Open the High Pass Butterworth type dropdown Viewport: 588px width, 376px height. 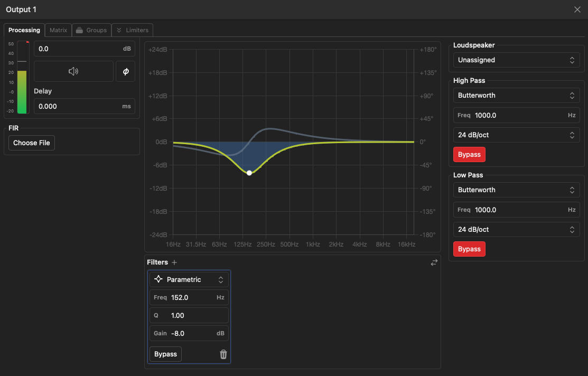516,95
